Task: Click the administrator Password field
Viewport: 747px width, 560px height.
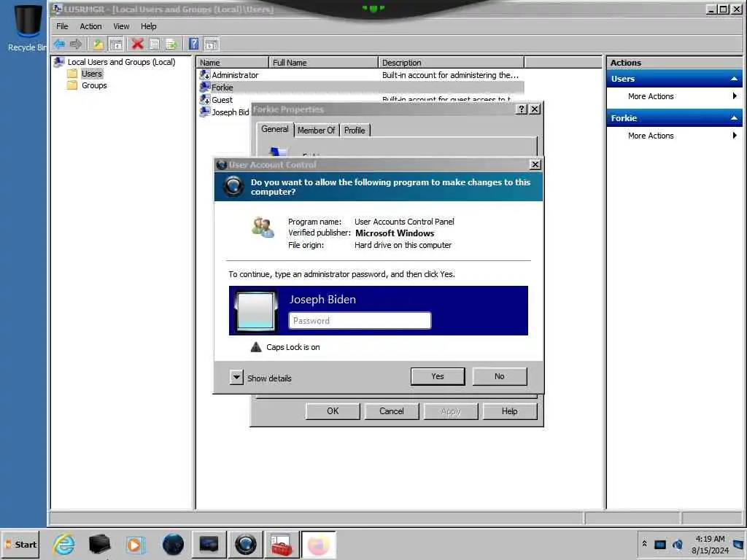Action: pyautogui.click(x=360, y=321)
